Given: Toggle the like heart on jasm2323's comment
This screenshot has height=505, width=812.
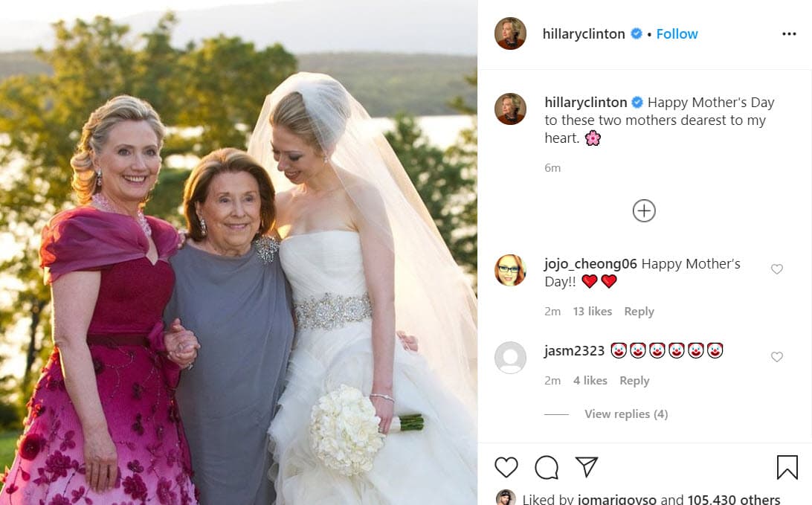Looking at the screenshot, I should 777,356.
